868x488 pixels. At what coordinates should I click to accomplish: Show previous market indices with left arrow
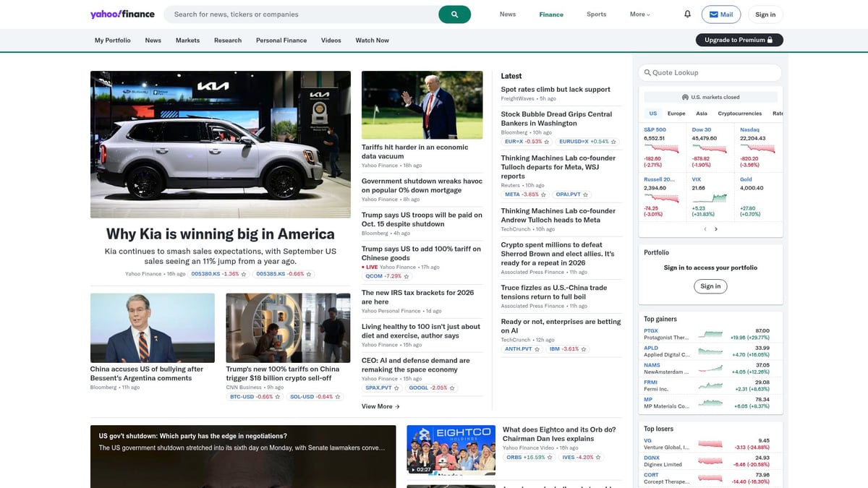pos(705,229)
